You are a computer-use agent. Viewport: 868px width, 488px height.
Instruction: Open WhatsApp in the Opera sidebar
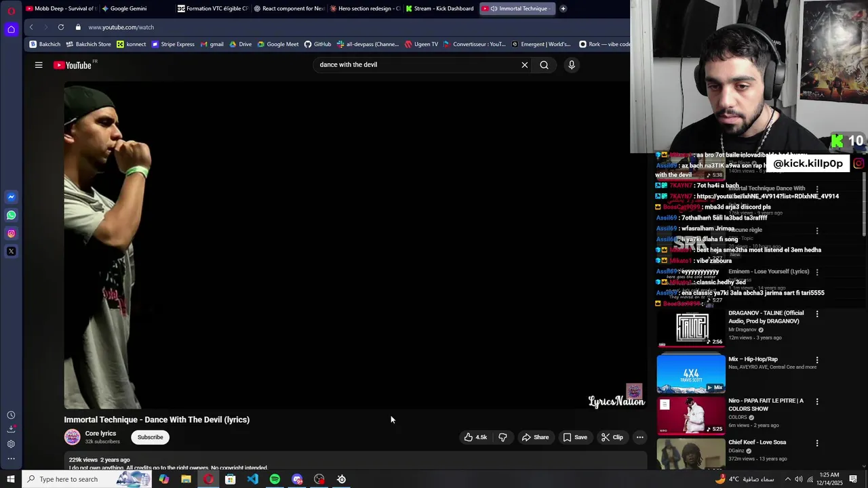11,216
